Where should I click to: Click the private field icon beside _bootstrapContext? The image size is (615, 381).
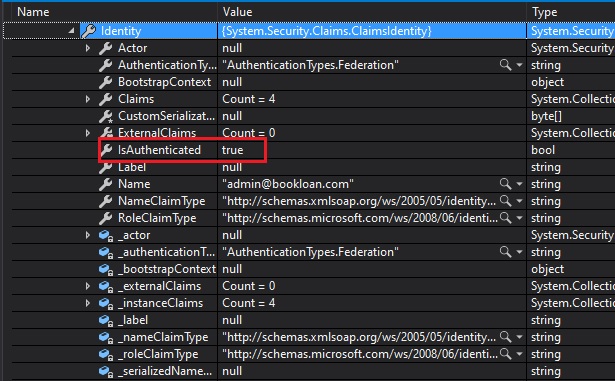point(106,269)
